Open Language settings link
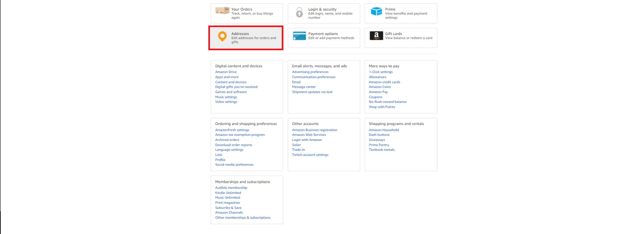Viewport: 644px width, 234px height. (x=229, y=150)
